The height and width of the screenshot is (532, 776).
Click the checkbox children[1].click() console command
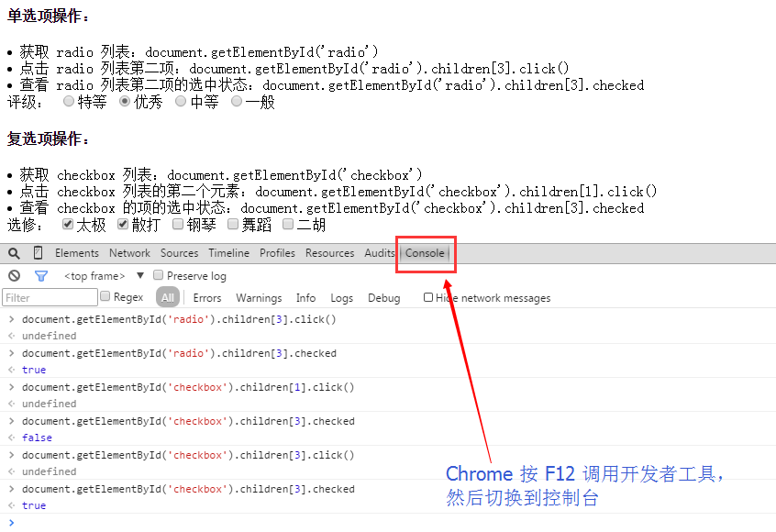188,387
